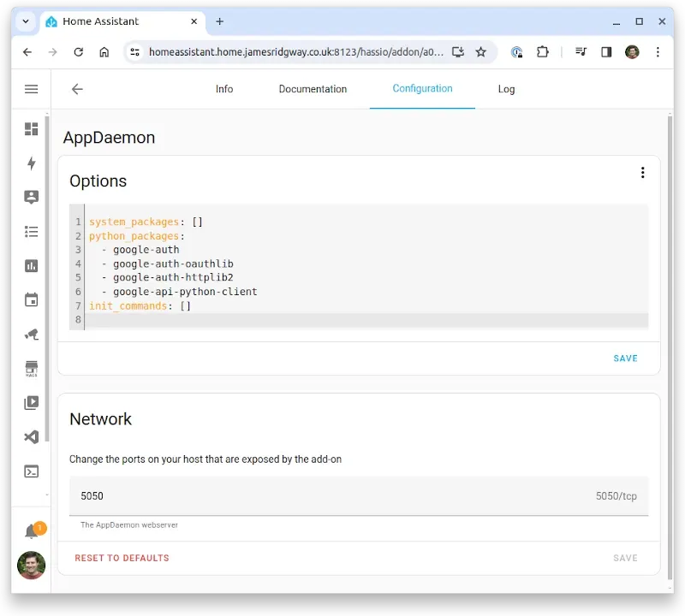
Task: Click the main page vertical scrollbar
Action: point(670,347)
